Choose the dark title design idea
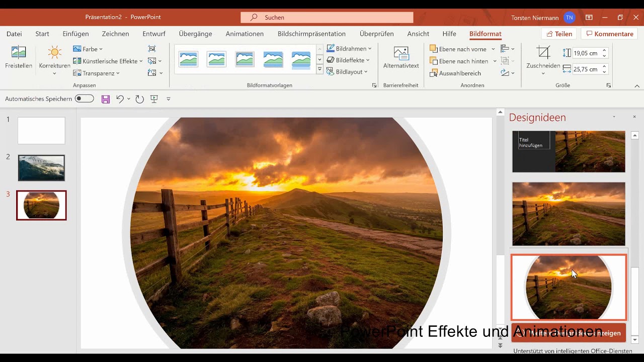The height and width of the screenshot is (362, 644). (x=569, y=151)
